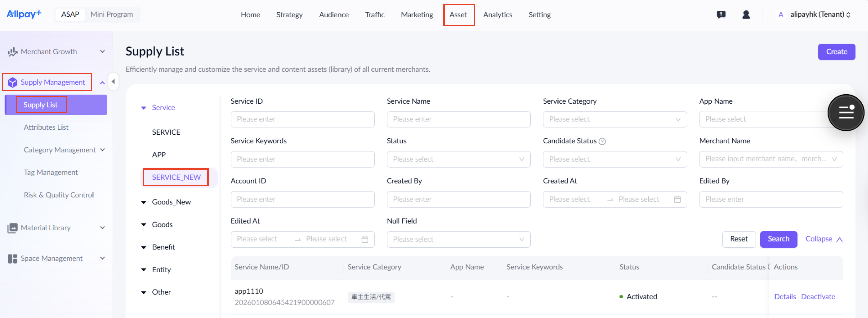
Task: Click the Candidate Status help icon
Action: 602,141
